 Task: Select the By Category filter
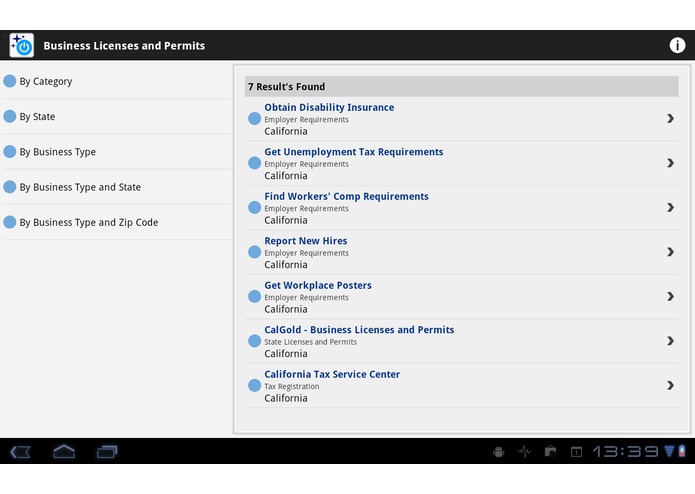pyautogui.click(x=117, y=81)
